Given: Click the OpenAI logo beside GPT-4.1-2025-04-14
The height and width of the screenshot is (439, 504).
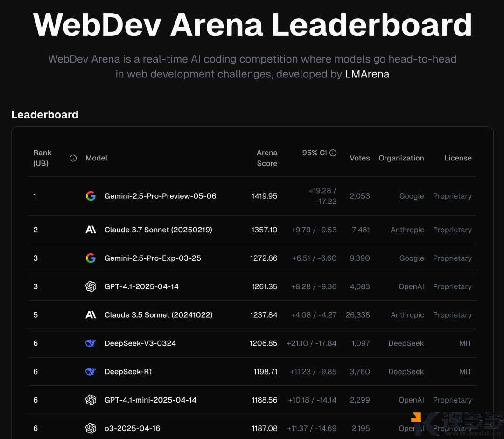Looking at the screenshot, I should (91, 286).
